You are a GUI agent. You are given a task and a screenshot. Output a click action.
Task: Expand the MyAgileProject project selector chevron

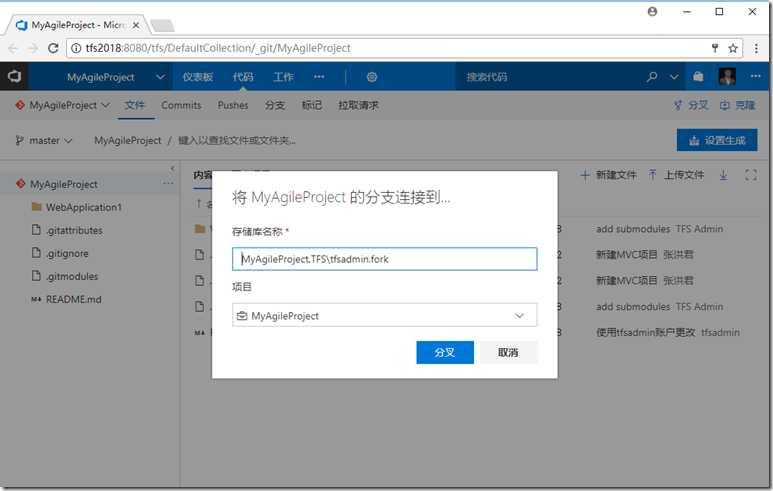pos(160,77)
